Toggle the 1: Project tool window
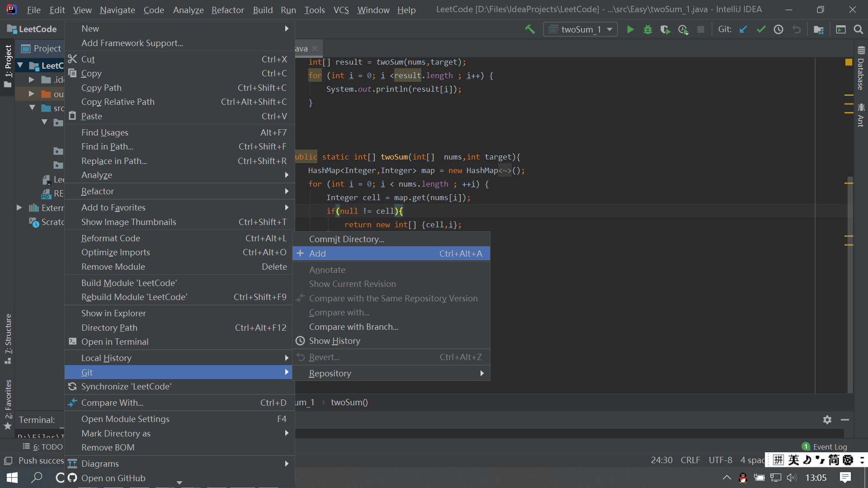868x488 pixels. pyautogui.click(x=8, y=66)
